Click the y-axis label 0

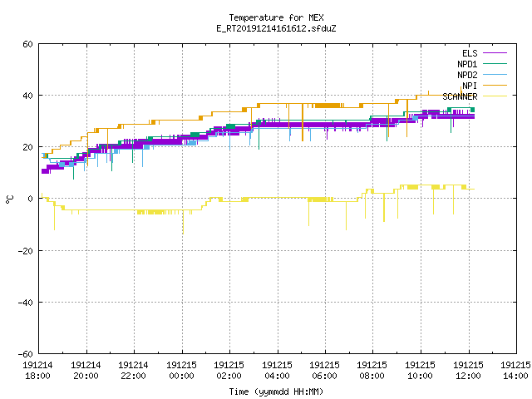pos(31,199)
